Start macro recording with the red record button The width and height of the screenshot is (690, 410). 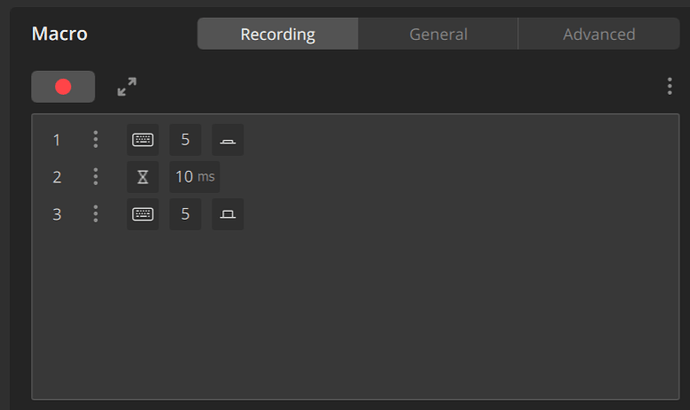point(63,87)
